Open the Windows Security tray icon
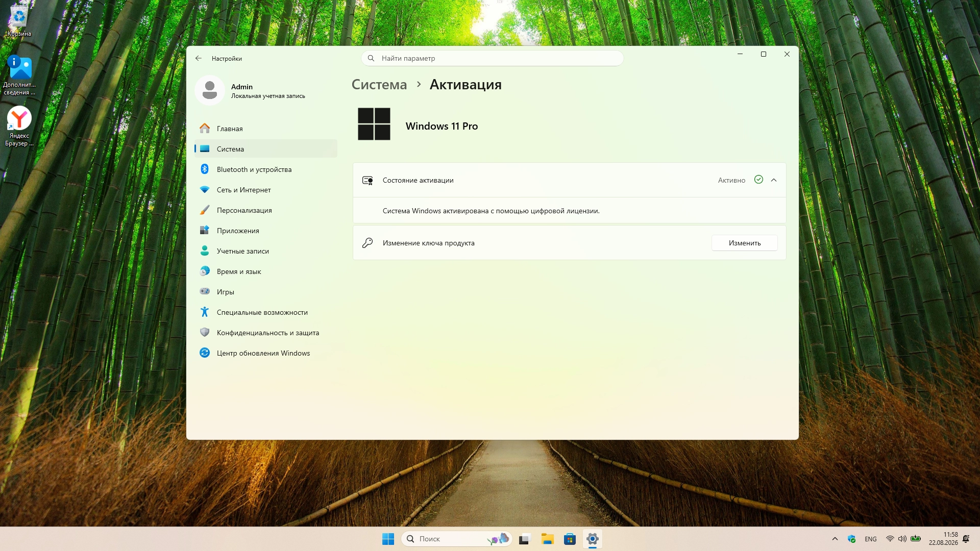The height and width of the screenshot is (551, 980). point(851,539)
